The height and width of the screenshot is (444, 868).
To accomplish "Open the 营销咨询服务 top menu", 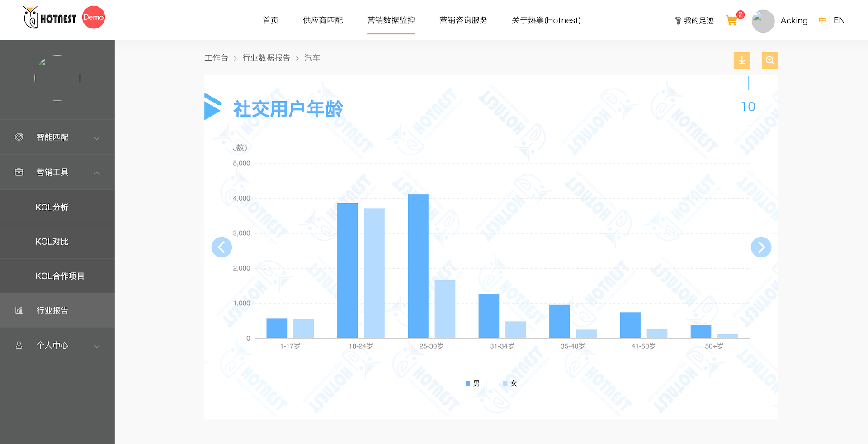I will click(x=463, y=20).
